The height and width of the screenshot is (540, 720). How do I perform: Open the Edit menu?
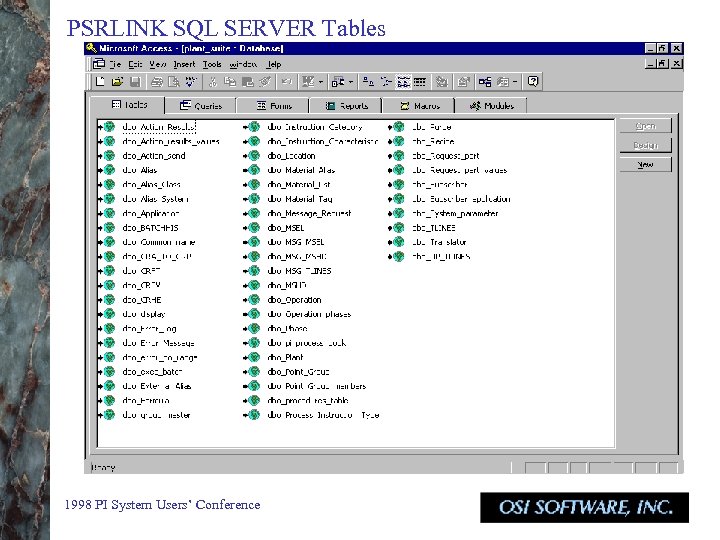(135, 64)
